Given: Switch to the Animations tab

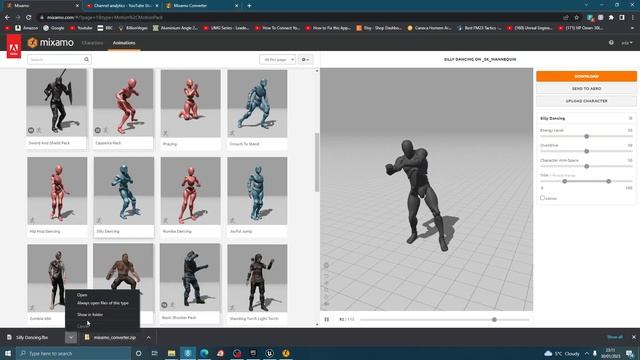Looking at the screenshot, I should (x=124, y=43).
